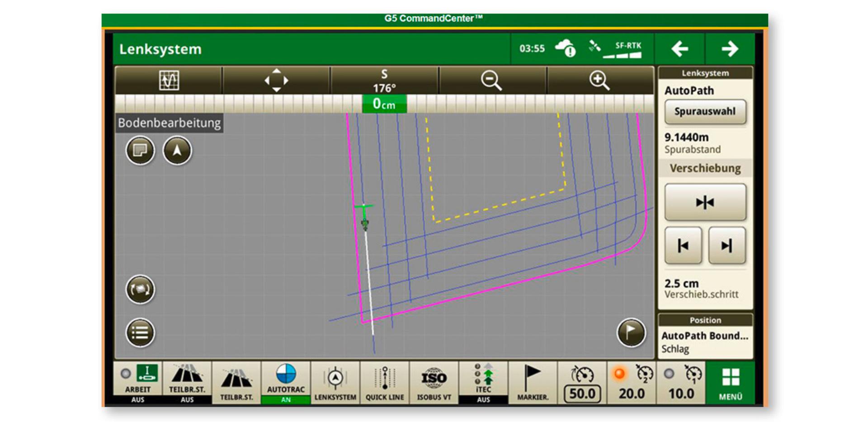Viewport: 868px width, 422px height.
Task: Open the MARKIER. flag shortcut
Action: click(x=533, y=383)
